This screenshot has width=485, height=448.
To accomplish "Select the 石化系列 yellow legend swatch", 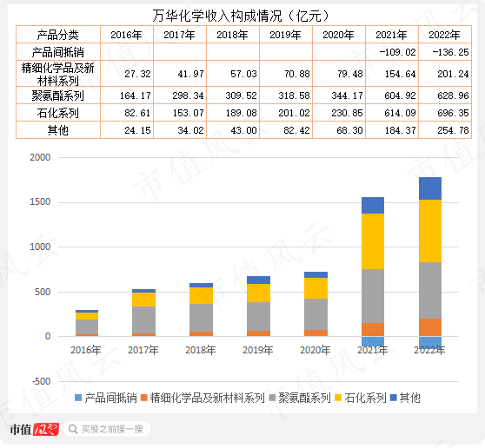I will click(338, 398).
